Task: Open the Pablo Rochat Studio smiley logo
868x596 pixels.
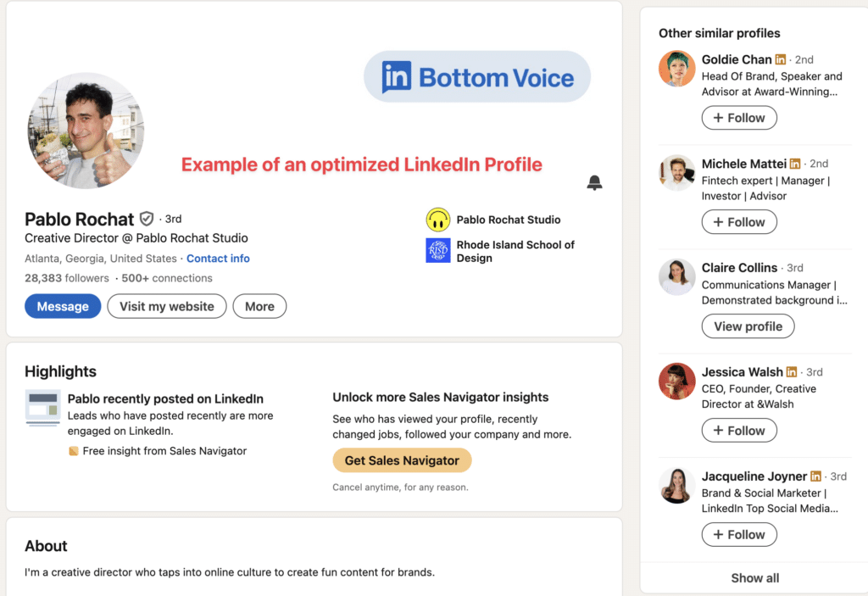Action: [438, 220]
